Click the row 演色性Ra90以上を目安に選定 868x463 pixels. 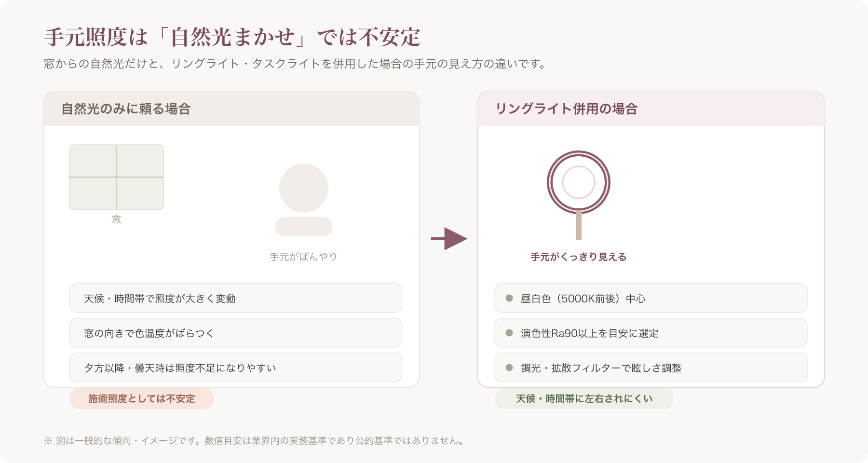(x=651, y=333)
